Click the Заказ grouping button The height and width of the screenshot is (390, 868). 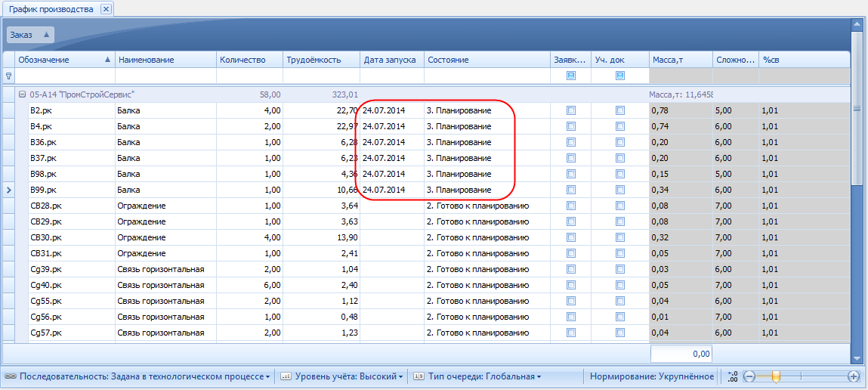[30, 35]
